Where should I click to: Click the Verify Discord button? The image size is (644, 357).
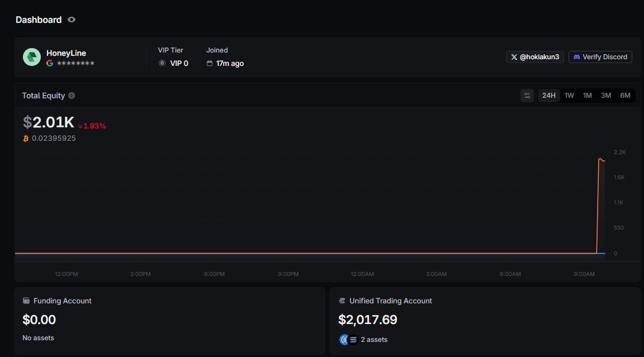tap(600, 57)
